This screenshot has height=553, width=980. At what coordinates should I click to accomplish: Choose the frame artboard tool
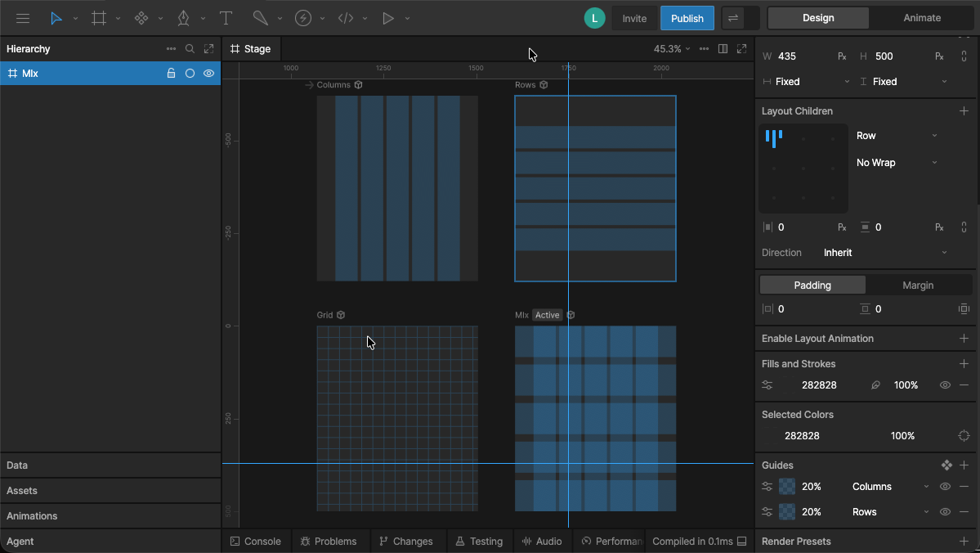tap(99, 18)
